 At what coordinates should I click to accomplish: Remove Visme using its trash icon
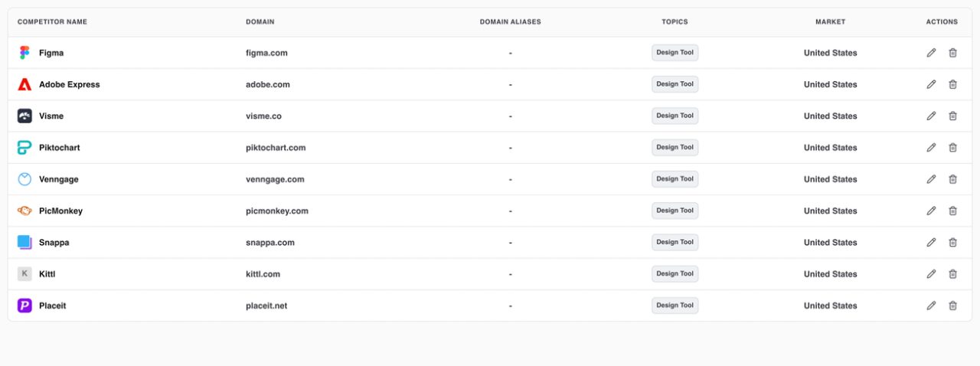click(952, 116)
